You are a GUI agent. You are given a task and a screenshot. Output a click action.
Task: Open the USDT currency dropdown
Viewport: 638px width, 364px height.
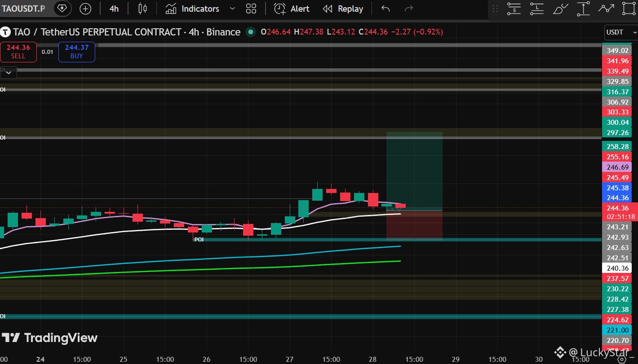tap(621, 32)
